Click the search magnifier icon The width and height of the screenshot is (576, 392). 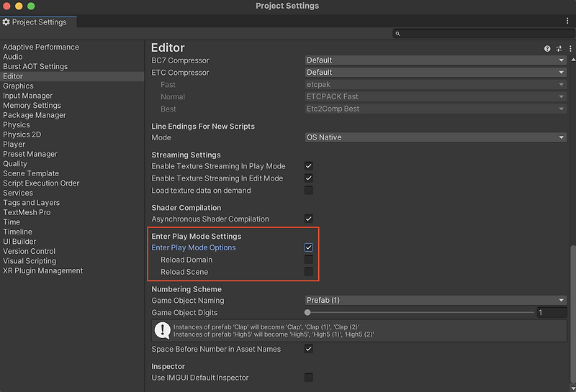(398, 34)
